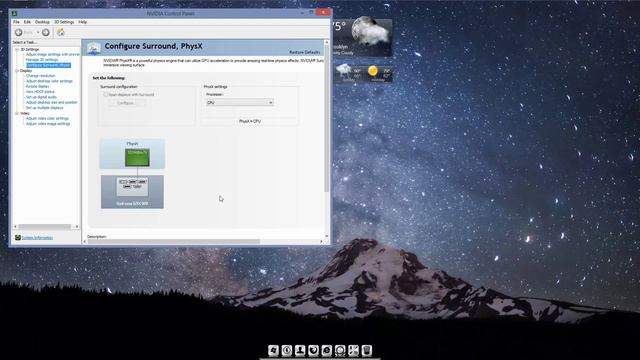Click the task pane horizontal scrollbar

pyautogui.click(x=46, y=227)
